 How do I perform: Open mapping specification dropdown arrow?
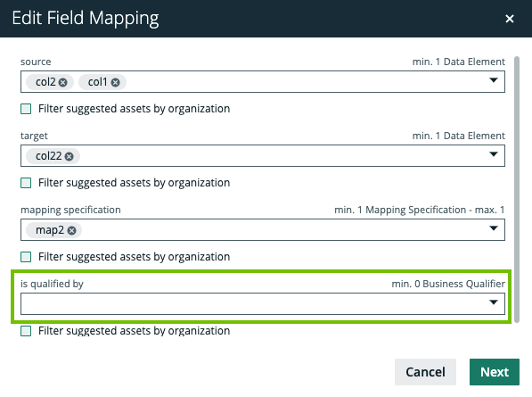(494, 228)
